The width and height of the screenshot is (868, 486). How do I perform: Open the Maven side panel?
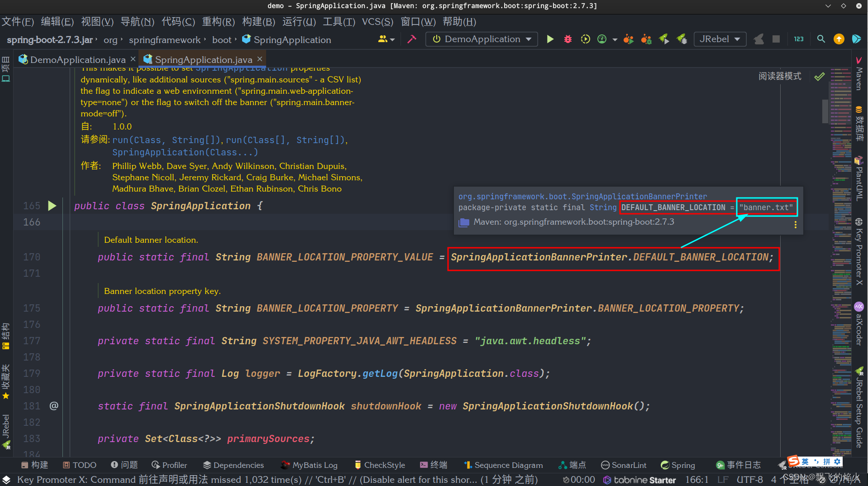tap(858, 73)
